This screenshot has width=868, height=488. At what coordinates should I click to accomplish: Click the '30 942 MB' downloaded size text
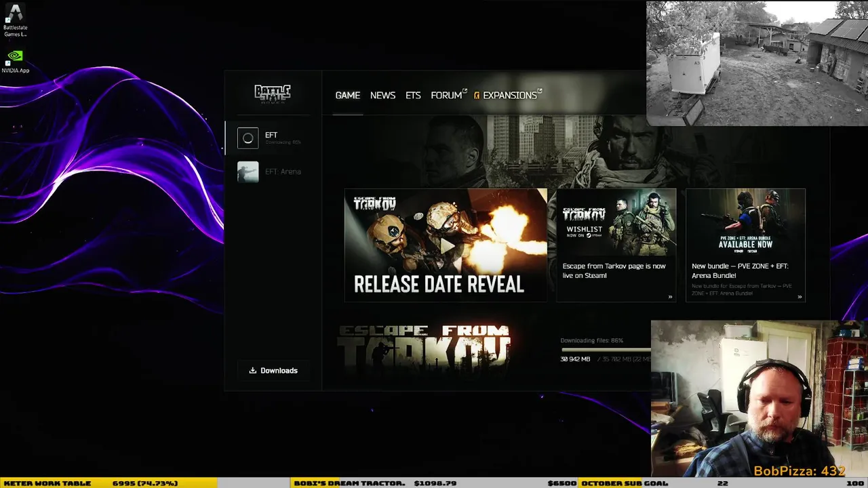pyautogui.click(x=575, y=359)
